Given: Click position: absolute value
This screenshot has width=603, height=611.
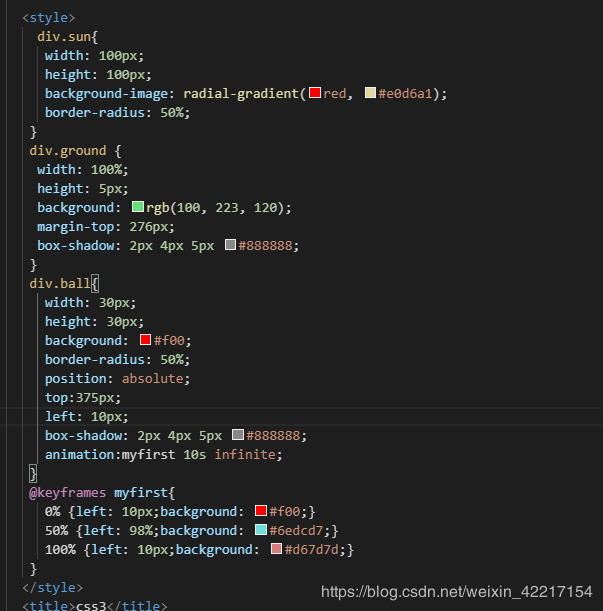Looking at the screenshot, I should (x=156, y=378).
